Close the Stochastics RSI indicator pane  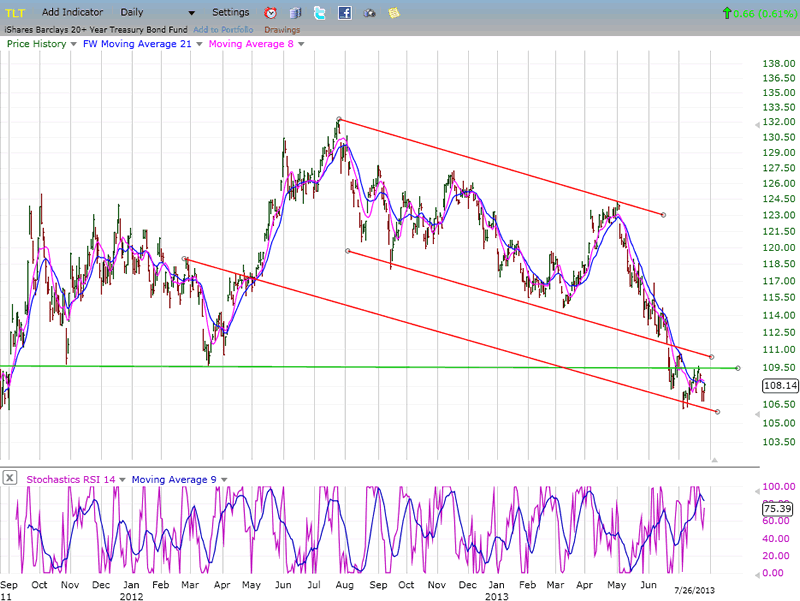(9, 478)
